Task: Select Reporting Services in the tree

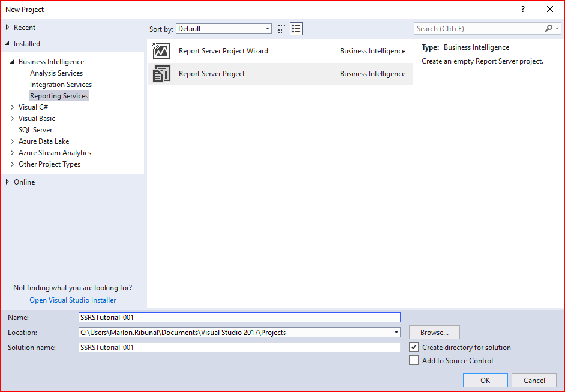Action: tap(59, 96)
